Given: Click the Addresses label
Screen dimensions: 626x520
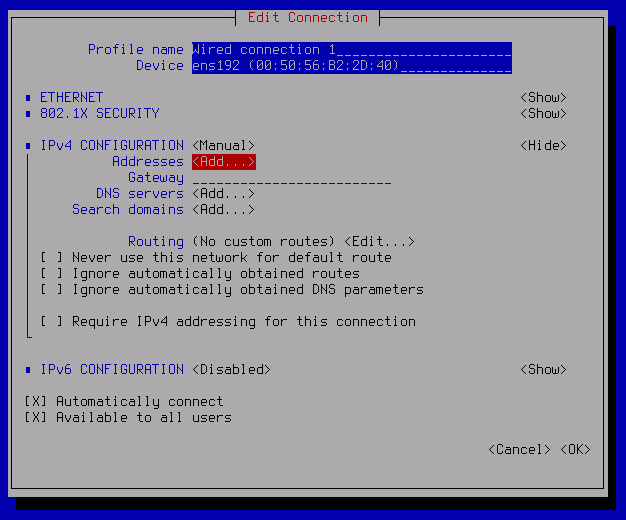Looking at the screenshot, I should point(148,162).
